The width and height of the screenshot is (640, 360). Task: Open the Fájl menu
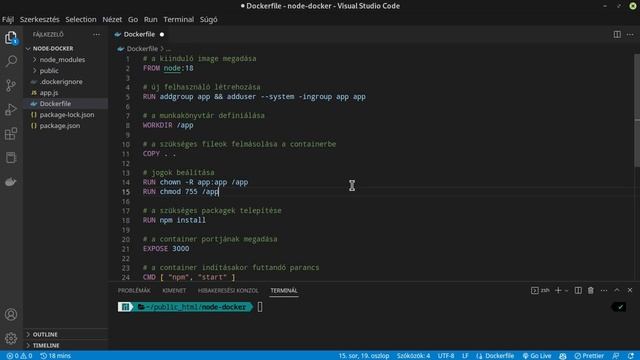coord(8,20)
